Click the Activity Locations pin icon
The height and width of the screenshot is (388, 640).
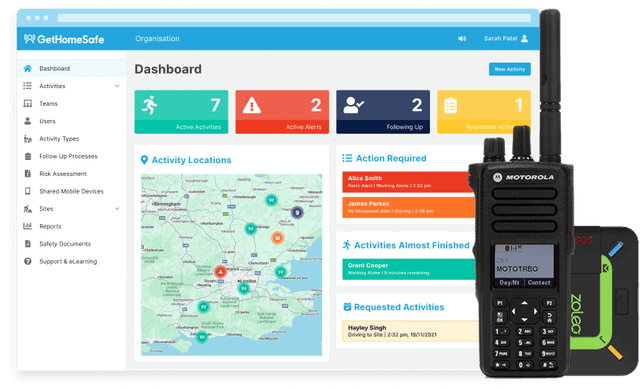coord(144,160)
